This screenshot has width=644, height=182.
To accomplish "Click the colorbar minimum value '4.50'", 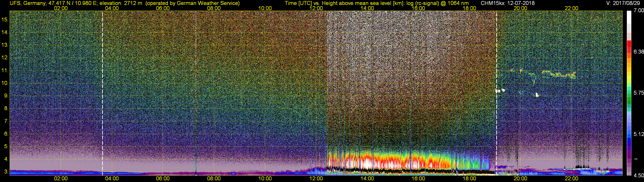I will point(639,176).
